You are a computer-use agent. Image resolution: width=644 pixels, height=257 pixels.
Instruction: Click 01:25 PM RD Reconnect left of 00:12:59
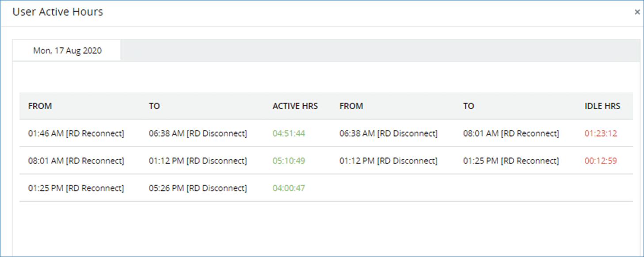click(x=511, y=161)
